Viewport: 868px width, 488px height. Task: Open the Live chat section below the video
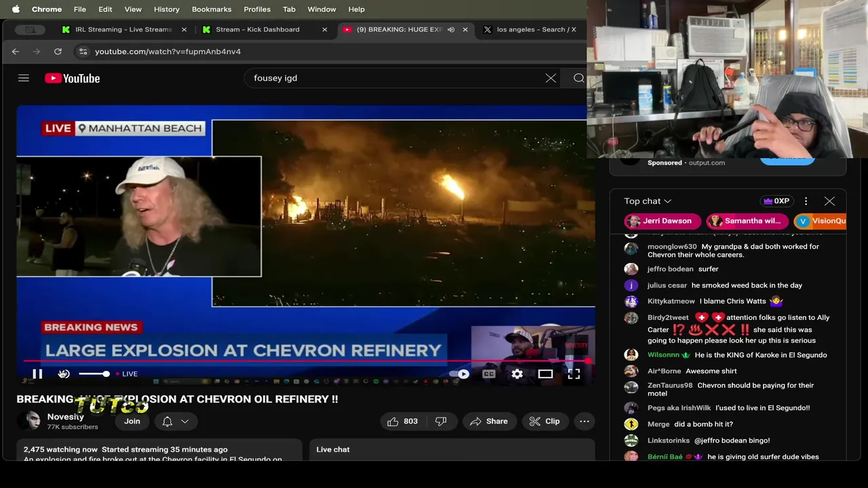coord(452,449)
